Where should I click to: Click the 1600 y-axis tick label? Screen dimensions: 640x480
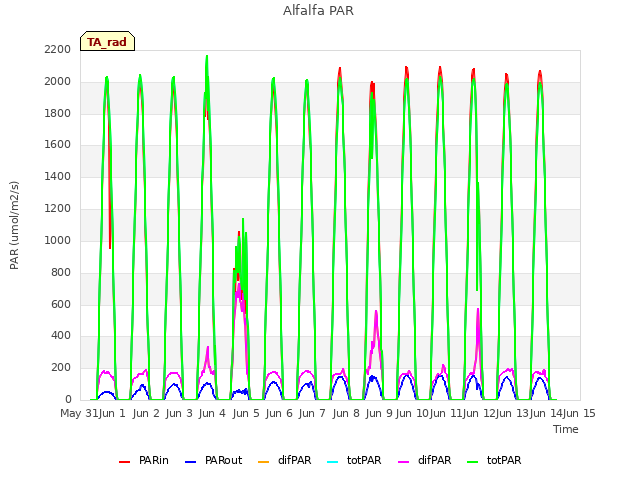pos(58,145)
